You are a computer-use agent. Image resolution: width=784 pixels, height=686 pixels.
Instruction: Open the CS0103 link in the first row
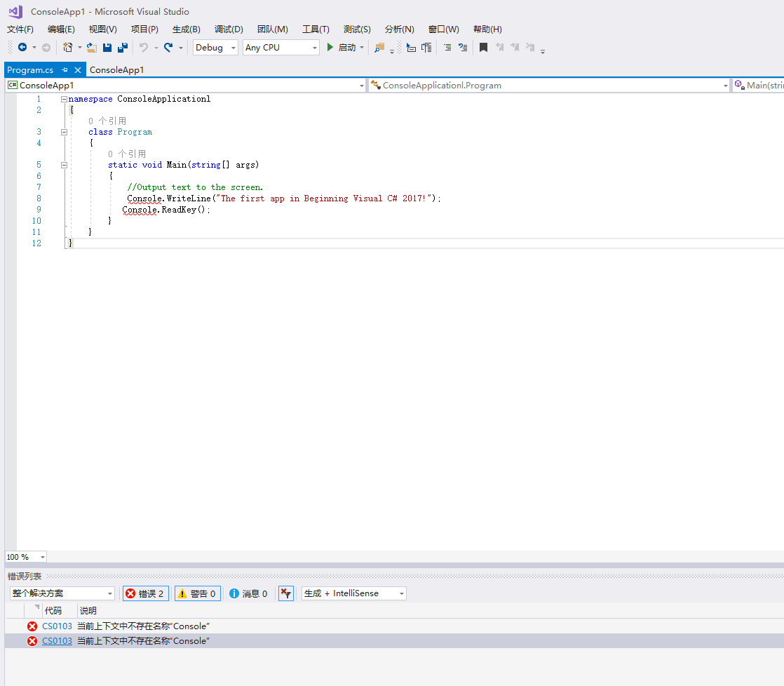pyautogui.click(x=57, y=626)
